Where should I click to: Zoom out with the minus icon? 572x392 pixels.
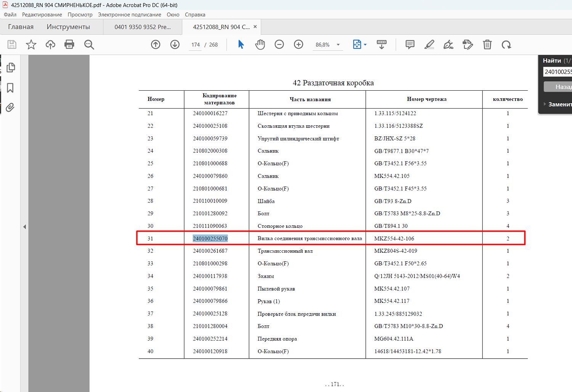280,45
